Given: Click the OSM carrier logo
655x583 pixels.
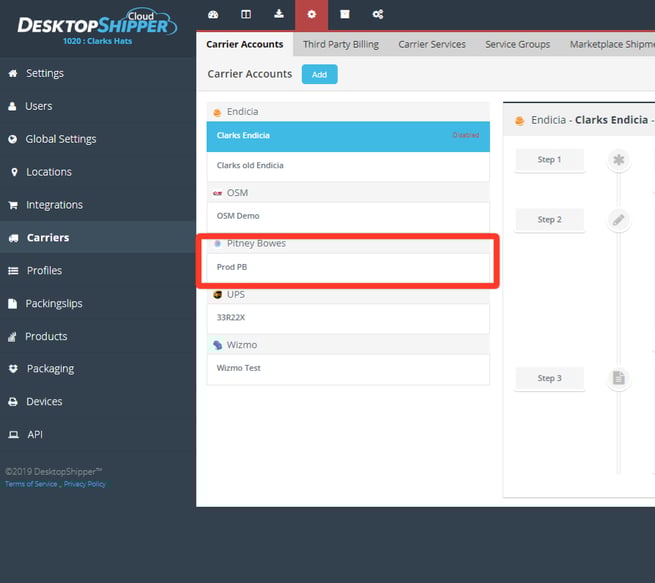Looking at the screenshot, I should tap(217, 193).
